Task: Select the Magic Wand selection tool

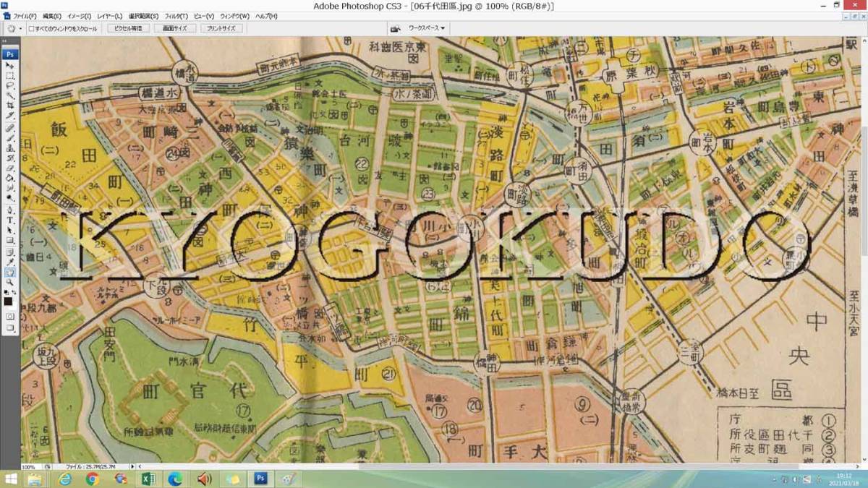Action: (10, 95)
